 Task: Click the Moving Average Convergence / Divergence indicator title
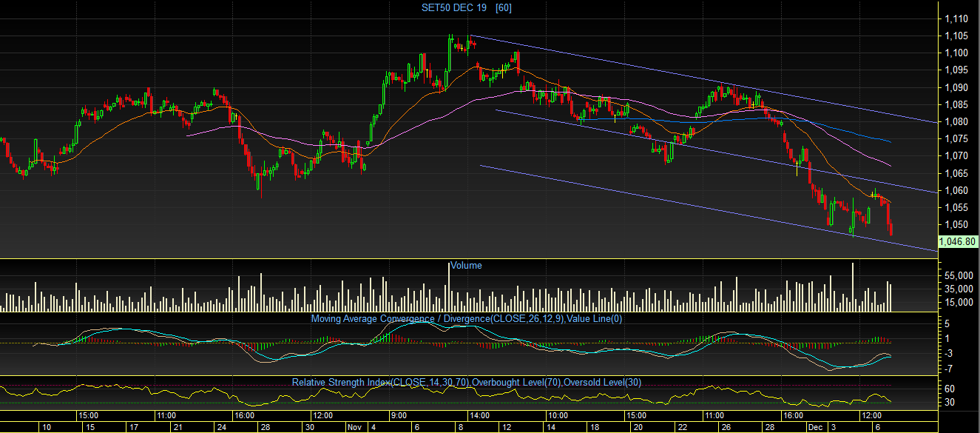(467, 319)
